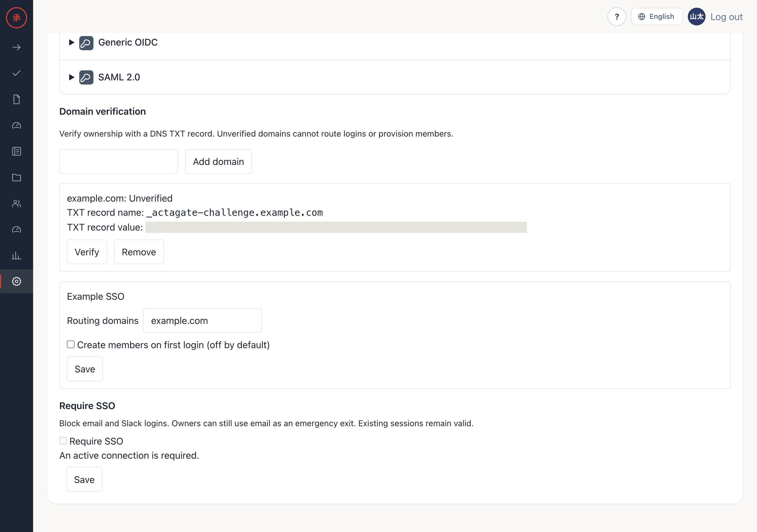Viewport: 757px width, 532px height.
Task: Click the Add domain button
Action: [218, 161]
